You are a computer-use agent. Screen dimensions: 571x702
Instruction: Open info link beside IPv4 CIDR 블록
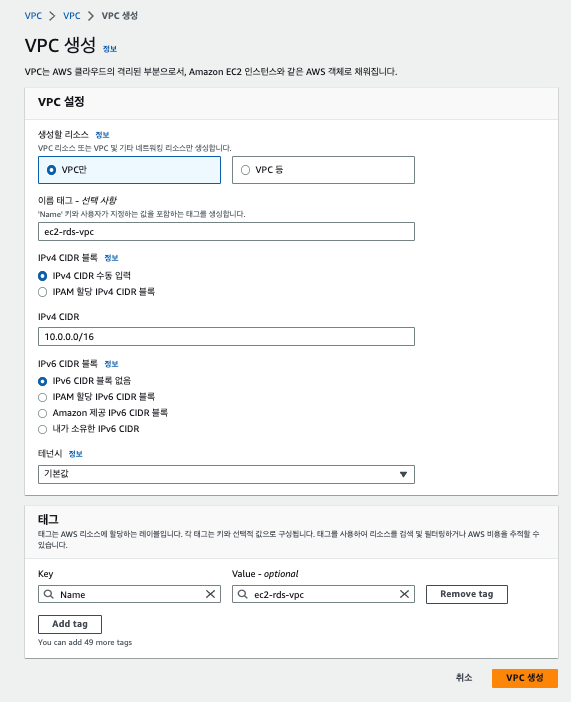pyautogui.click(x=111, y=258)
